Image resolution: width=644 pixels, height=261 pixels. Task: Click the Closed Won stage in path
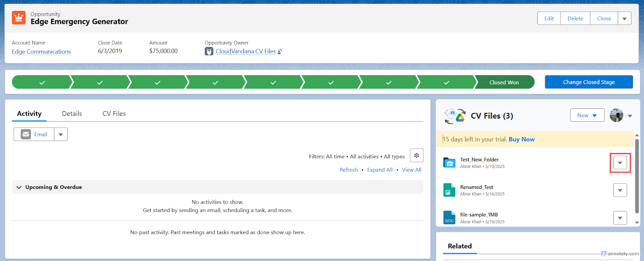[x=504, y=82]
